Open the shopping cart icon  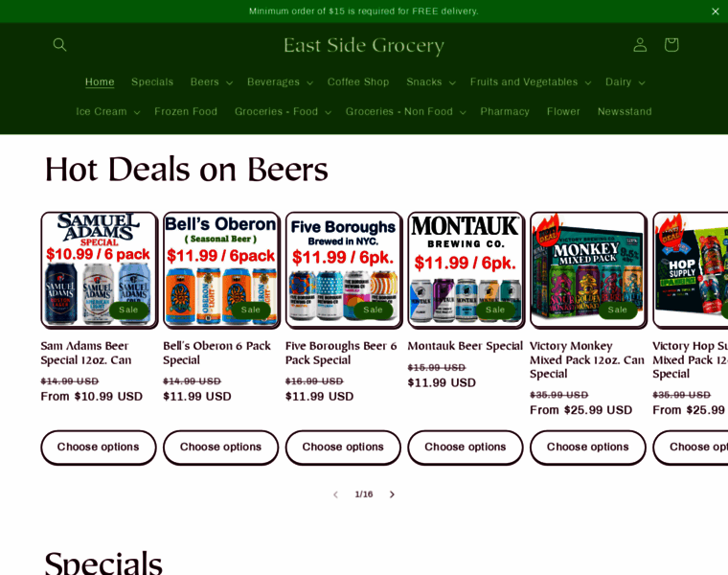click(x=671, y=45)
